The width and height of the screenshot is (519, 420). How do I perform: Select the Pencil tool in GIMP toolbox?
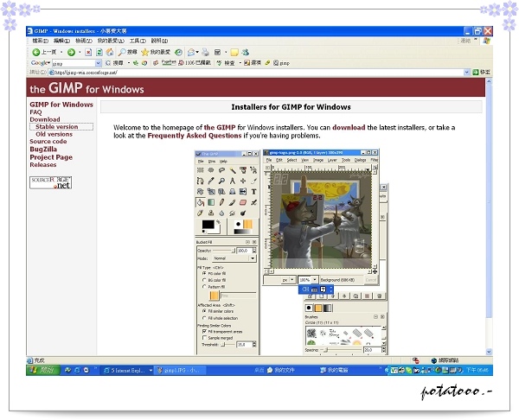pyautogui.click(x=221, y=202)
